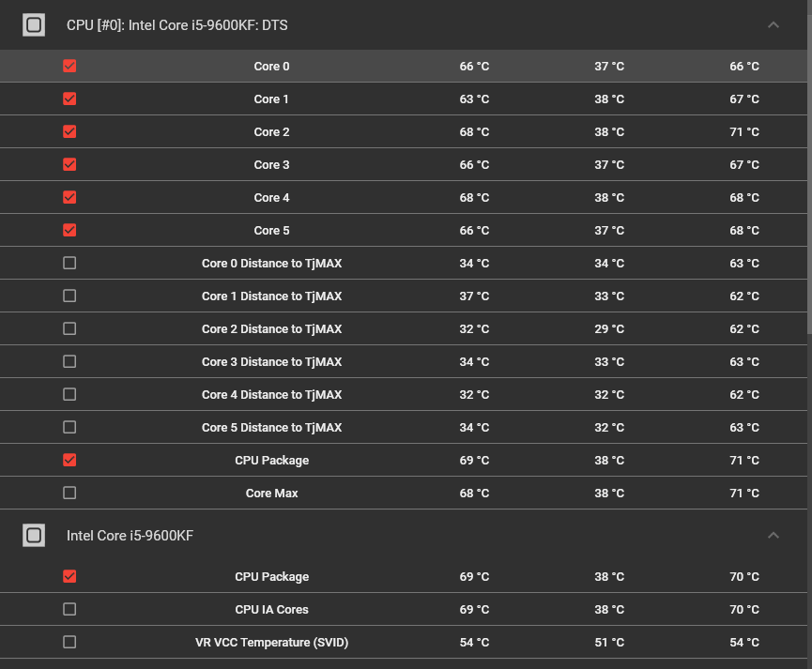The image size is (812, 669).
Task: Collapse the CPU [#0] DTS section
Action: pyautogui.click(x=774, y=25)
